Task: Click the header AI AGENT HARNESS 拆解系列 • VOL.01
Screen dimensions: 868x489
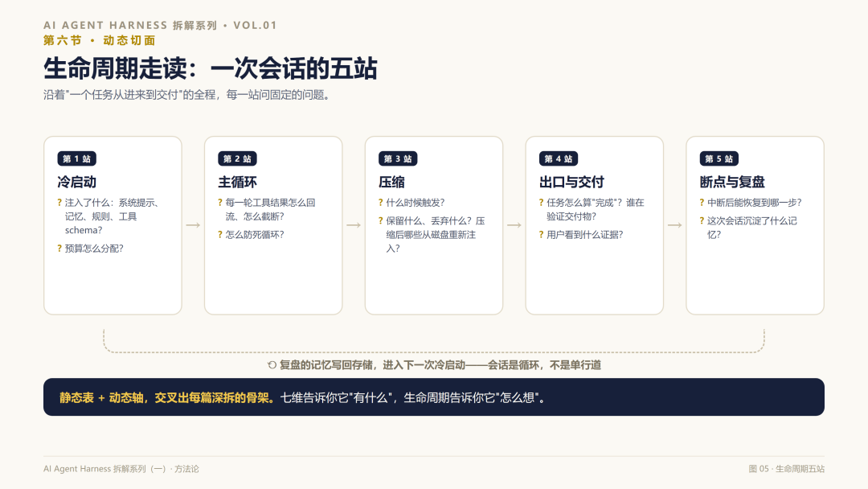Action: [160, 26]
